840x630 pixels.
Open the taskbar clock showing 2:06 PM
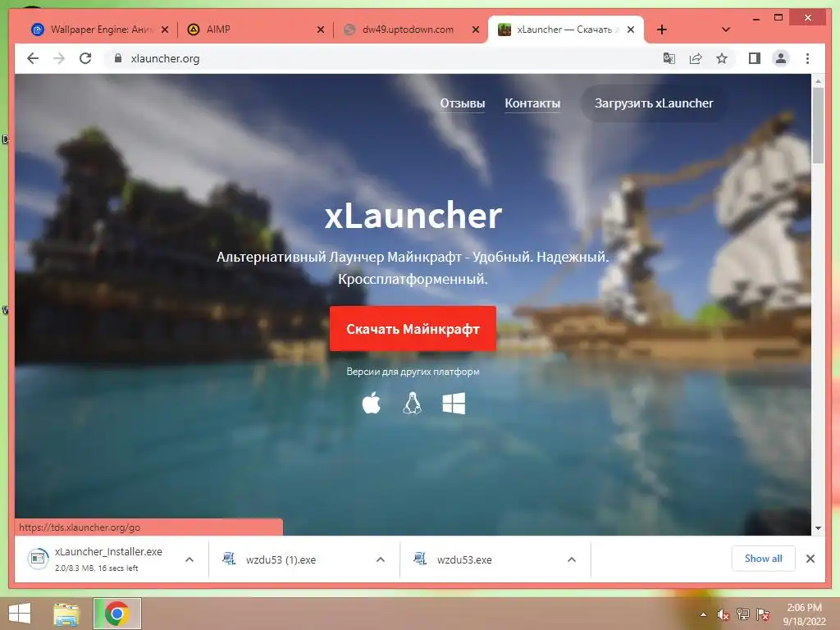[x=804, y=614]
